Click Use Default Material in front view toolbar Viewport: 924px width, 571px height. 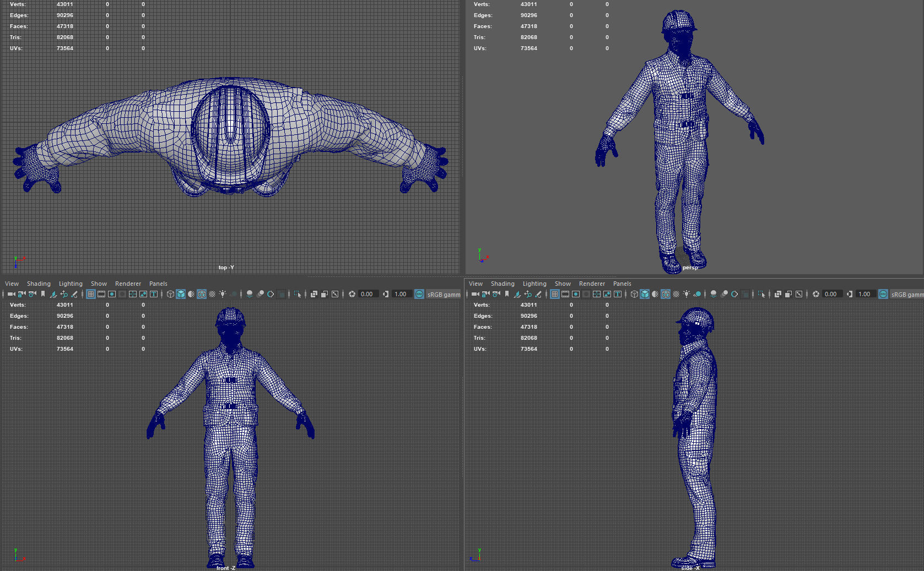click(x=191, y=294)
